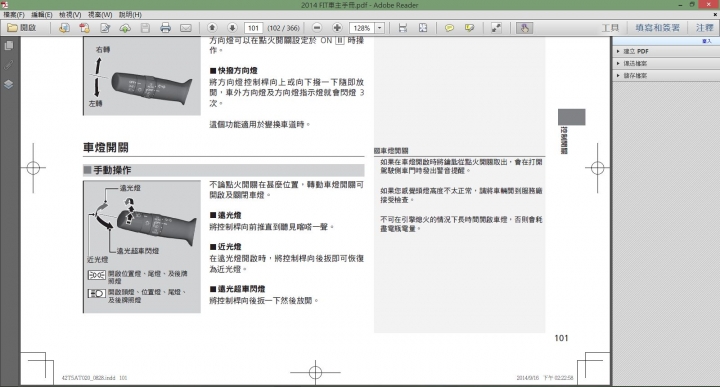Go to next page with down arrow
The width and height of the screenshot is (720, 387).
232,28
